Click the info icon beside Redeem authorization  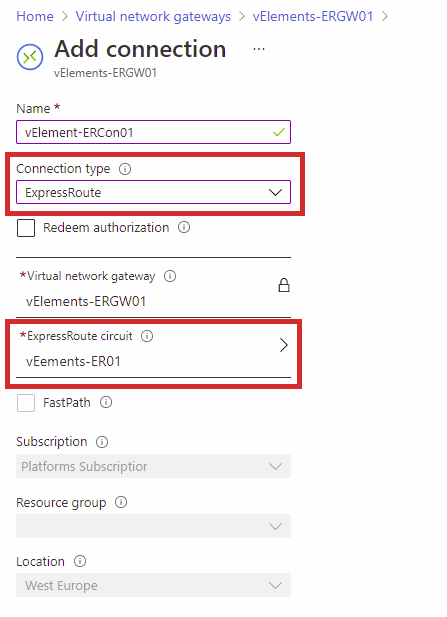click(184, 227)
